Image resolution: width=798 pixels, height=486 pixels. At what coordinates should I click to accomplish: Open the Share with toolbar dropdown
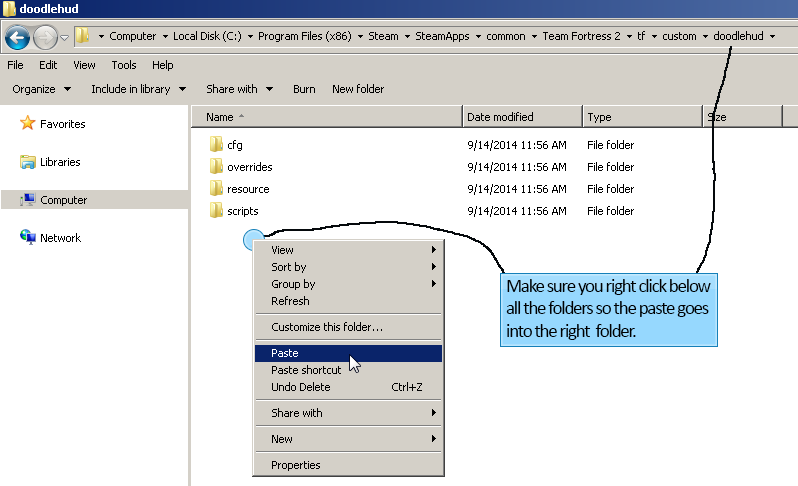click(238, 89)
